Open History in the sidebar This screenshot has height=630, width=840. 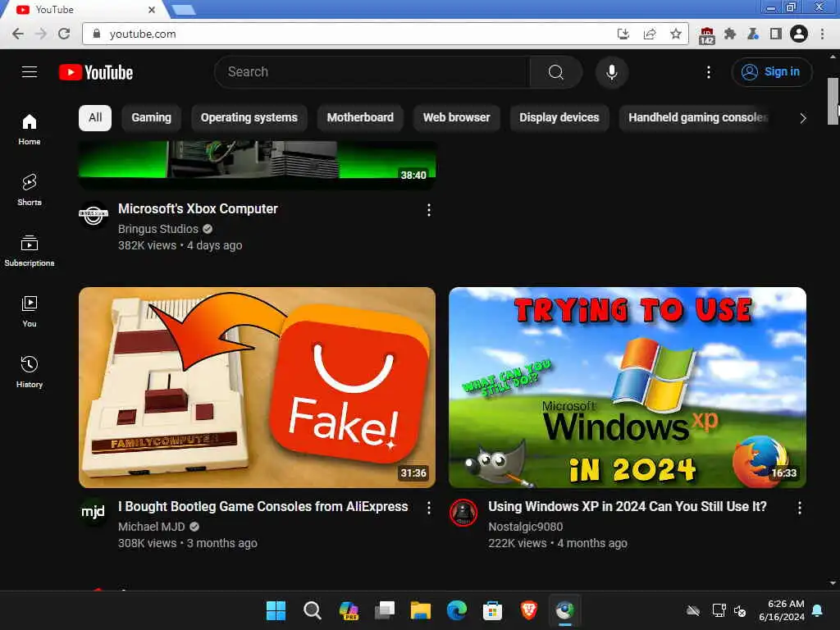[30, 372]
